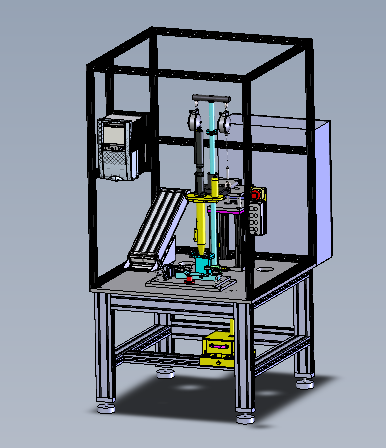
Task: Pick the black cylindrical tool beside the column
Action: coord(199,160)
